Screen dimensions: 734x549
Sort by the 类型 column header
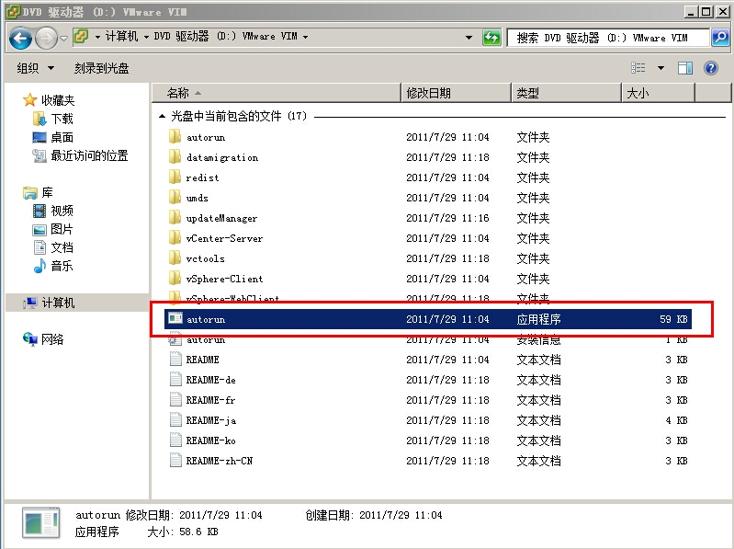tap(566, 93)
